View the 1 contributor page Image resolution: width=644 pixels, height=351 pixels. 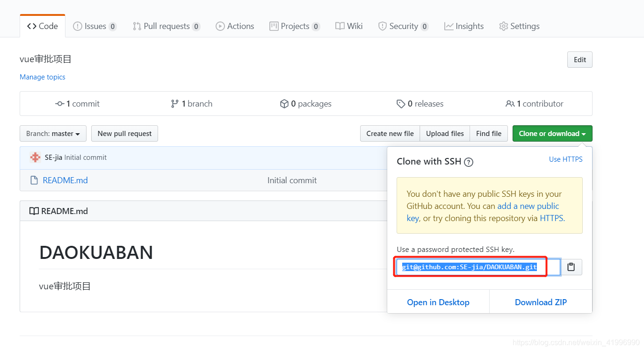point(535,104)
